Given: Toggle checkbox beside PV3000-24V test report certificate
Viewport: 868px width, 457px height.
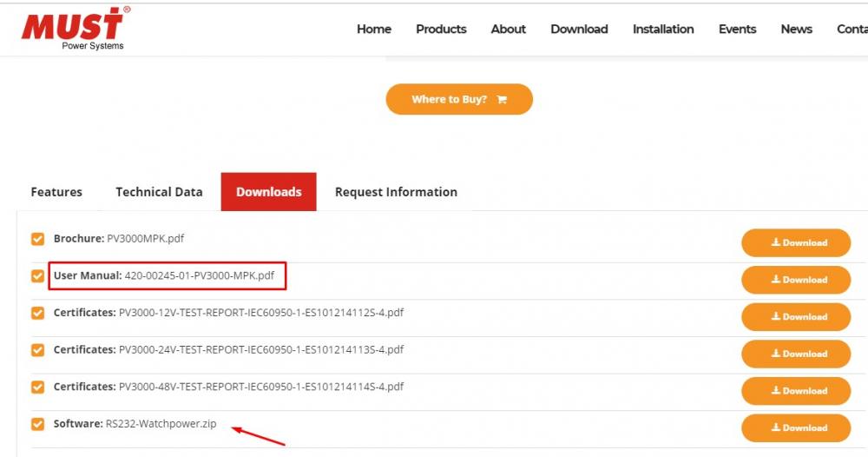Looking at the screenshot, I should pyautogui.click(x=37, y=350).
